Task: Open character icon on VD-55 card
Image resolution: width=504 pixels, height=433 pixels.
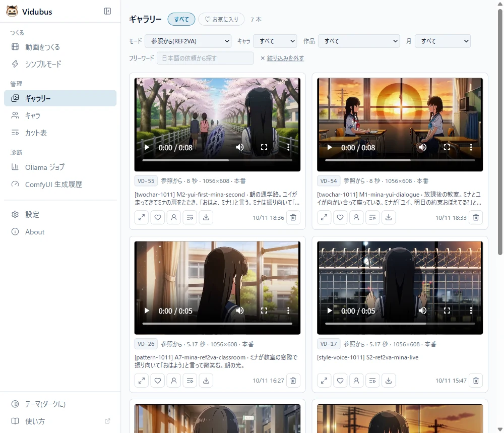Action: pyautogui.click(x=174, y=217)
